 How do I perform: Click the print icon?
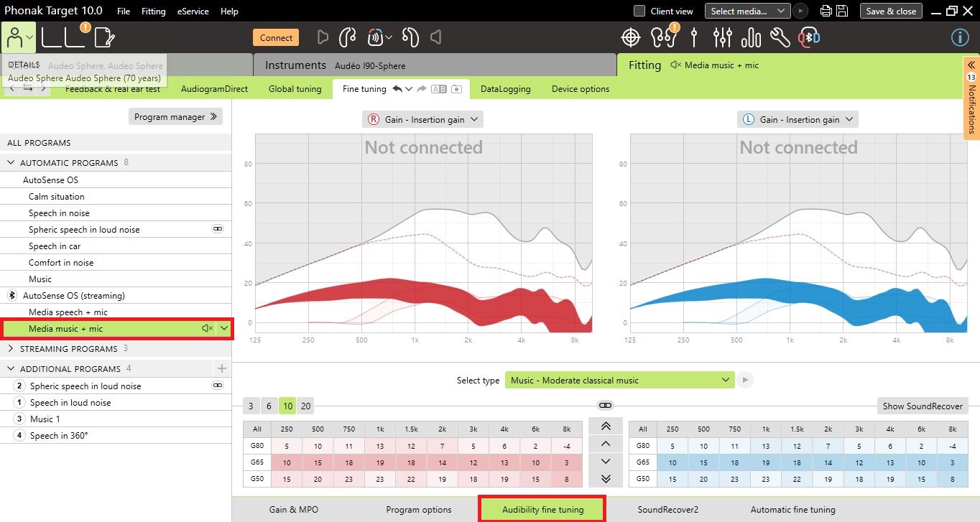pyautogui.click(x=826, y=11)
